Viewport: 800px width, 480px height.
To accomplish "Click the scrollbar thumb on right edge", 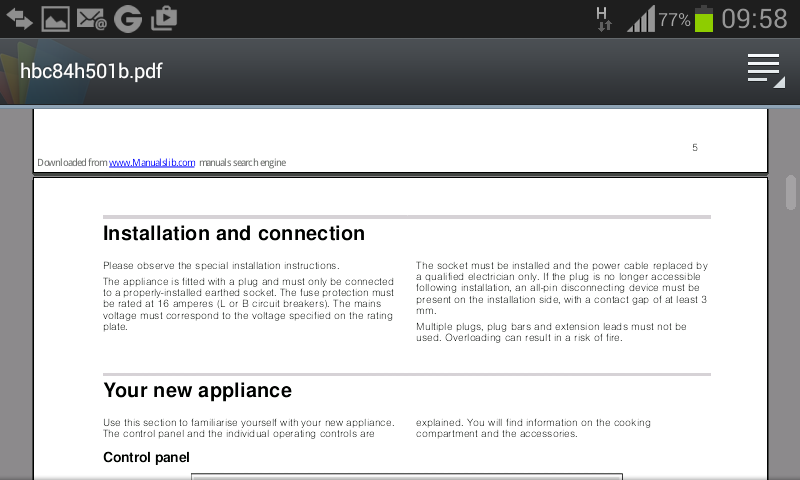I will click(791, 192).
